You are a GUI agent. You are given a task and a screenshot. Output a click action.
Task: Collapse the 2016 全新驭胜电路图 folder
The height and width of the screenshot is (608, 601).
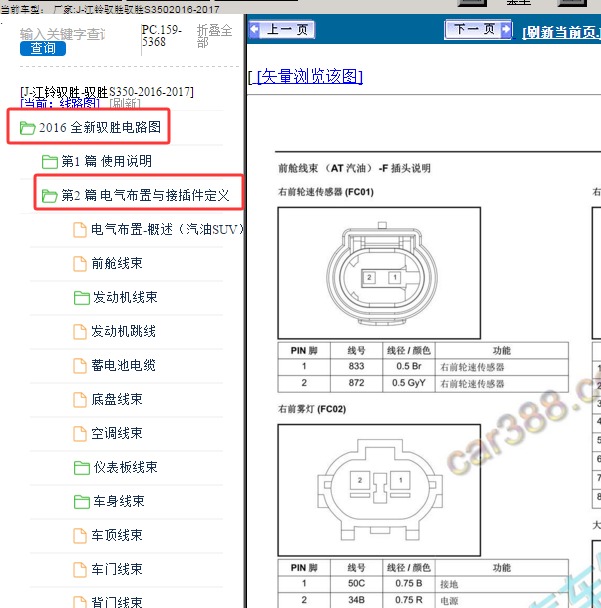point(100,127)
